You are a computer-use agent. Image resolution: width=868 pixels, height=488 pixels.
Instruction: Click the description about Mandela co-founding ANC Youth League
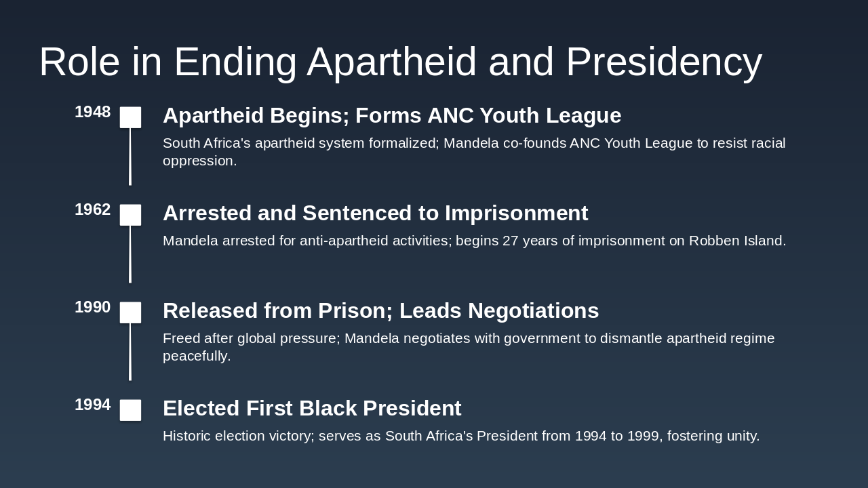tap(473, 152)
